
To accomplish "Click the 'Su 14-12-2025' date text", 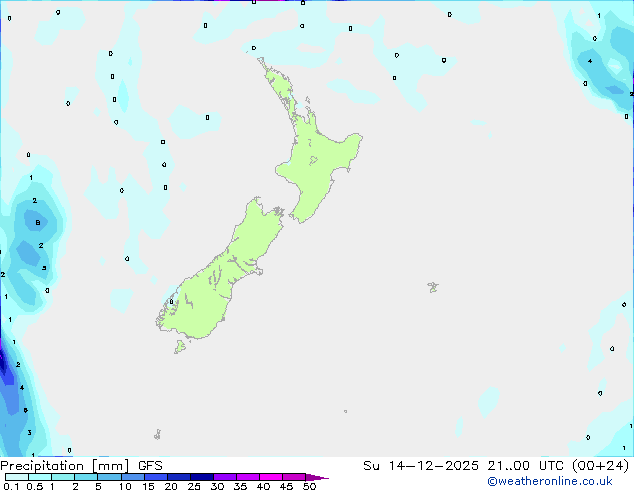I will pyautogui.click(x=421, y=466).
